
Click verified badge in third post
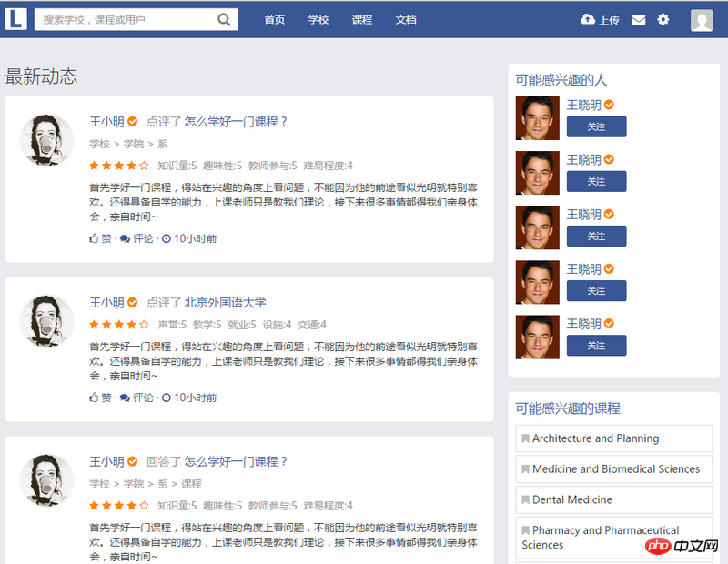point(132,461)
